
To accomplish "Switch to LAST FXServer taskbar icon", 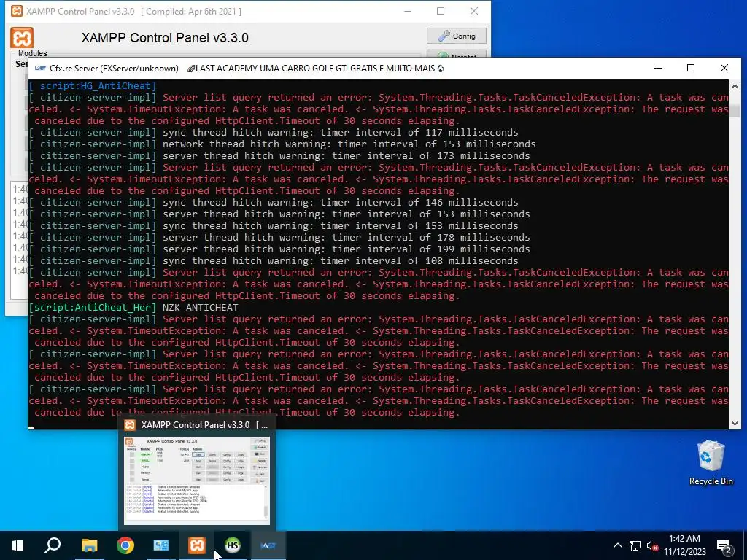I will click(268, 545).
